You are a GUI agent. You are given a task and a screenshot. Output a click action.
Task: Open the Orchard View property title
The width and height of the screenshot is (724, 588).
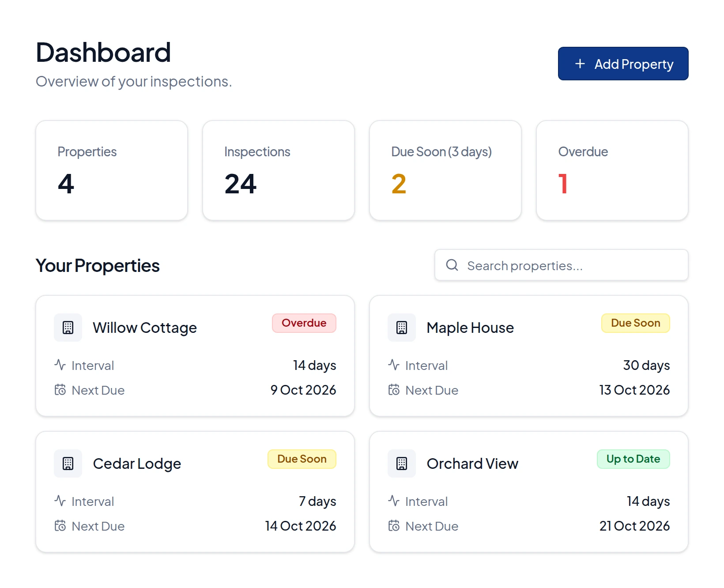pyautogui.click(x=472, y=464)
